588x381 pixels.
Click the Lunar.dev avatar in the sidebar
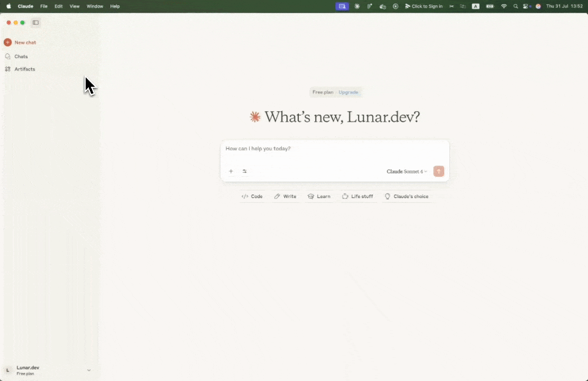coord(7,370)
